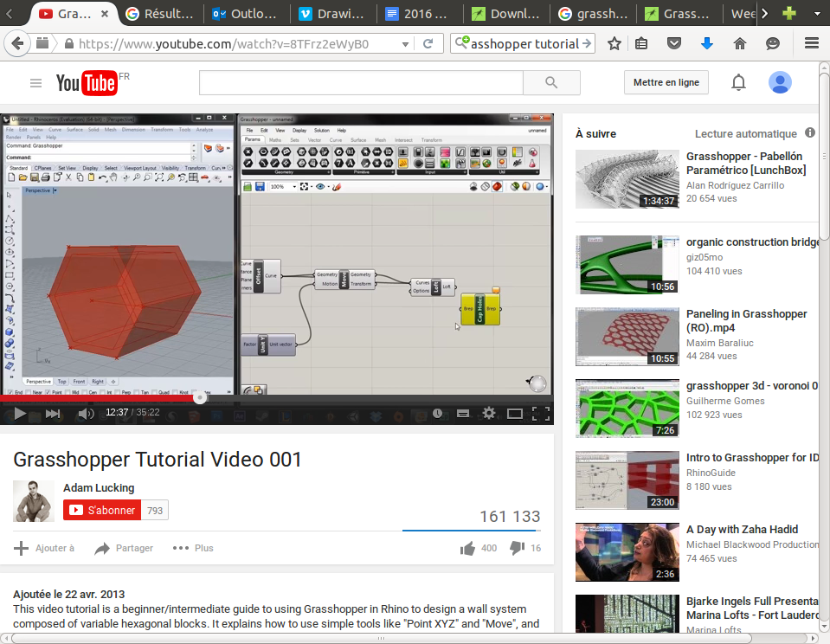This screenshot has width=830, height=644.
Task: Click the Pocket save icon
Action: tap(674, 43)
